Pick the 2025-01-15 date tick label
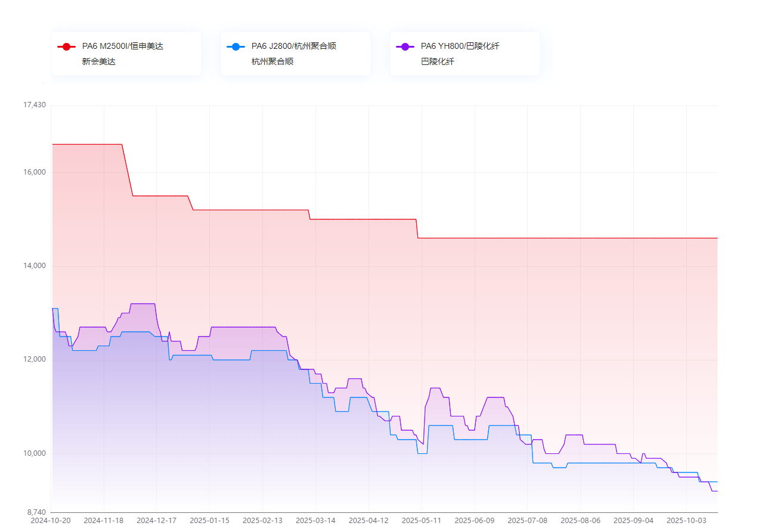 209,520
